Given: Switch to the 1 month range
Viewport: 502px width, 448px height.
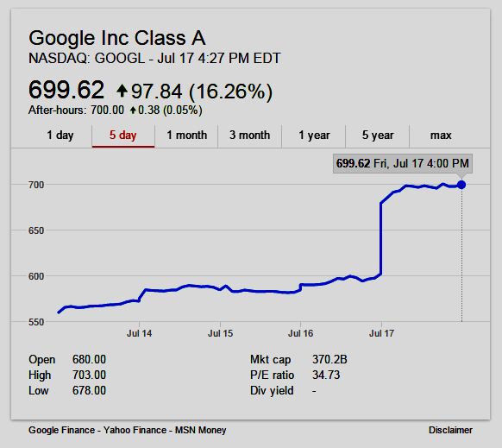Looking at the screenshot, I should [186, 136].
